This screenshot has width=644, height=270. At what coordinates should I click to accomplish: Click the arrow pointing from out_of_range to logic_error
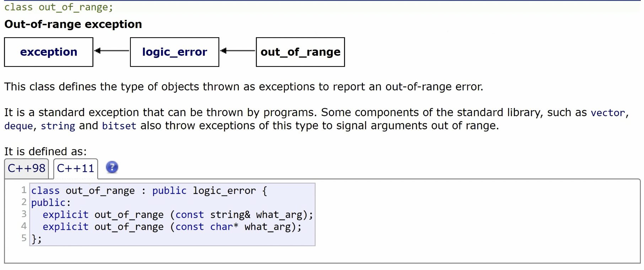(237, 51)
